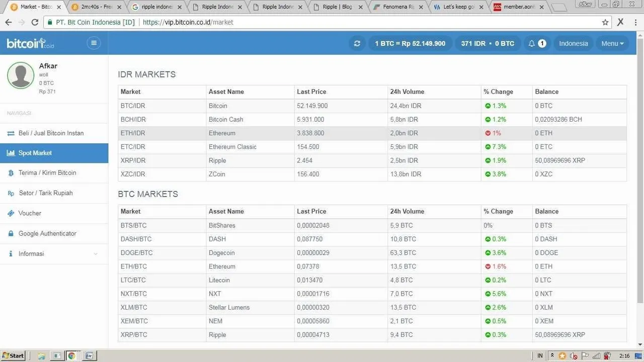Click the red down arrow for ETH/BTC change
644x362 pixels.
488,266
